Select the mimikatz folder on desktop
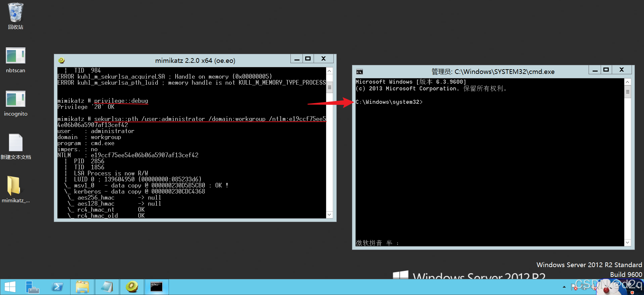Image resolution: width=644 pixels, height=295 pixels. coord(15,190)
